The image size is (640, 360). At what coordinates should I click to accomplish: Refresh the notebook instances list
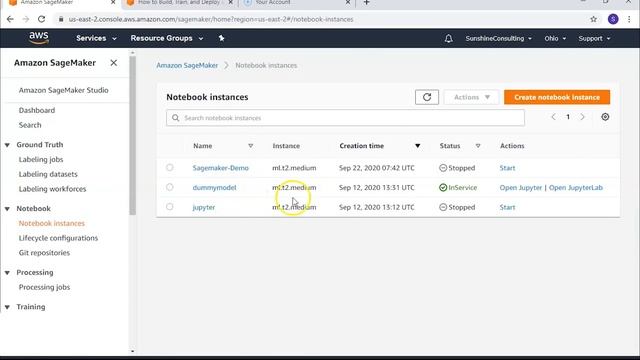427,97
